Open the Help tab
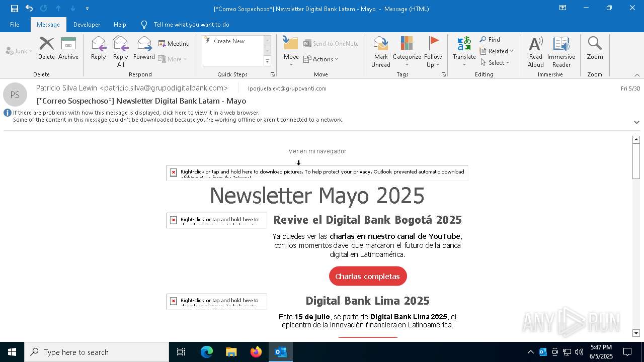This screenshot has width=644, height=362. 120,24
